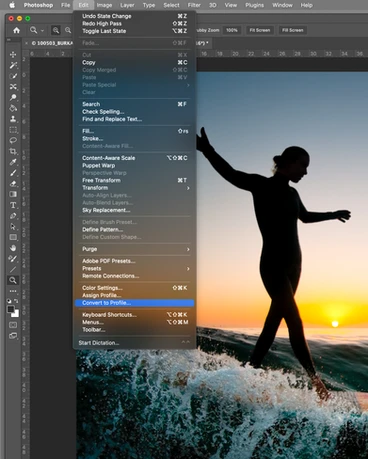Enable Zoom In mode in options bar
Screen dimensions: 368x459
pyautogui.click(x=56, y=30)
